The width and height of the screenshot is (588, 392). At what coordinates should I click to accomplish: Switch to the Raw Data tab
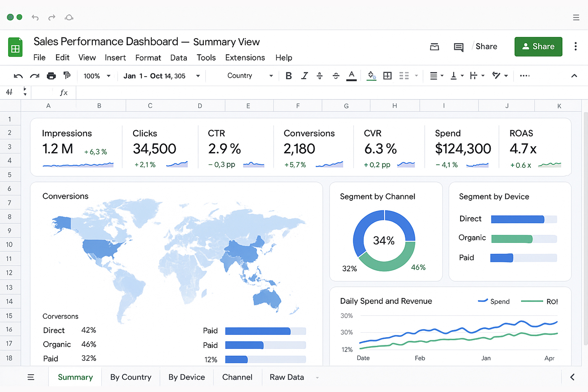pyautogui.click(x=286, y=377)
